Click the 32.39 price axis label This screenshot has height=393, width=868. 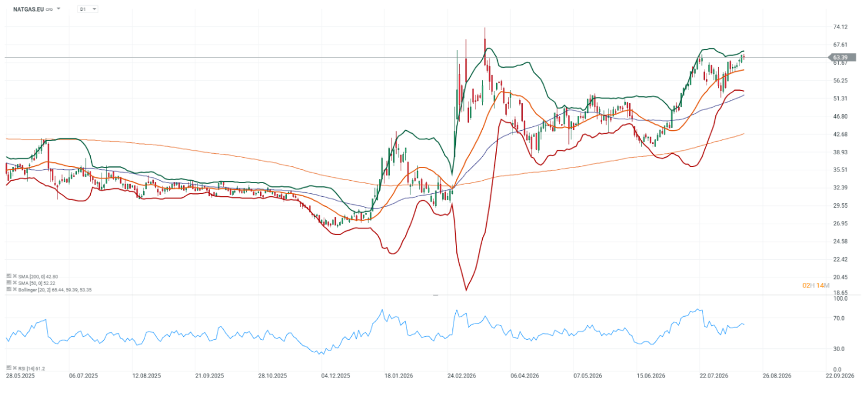(x=840, y=188)
